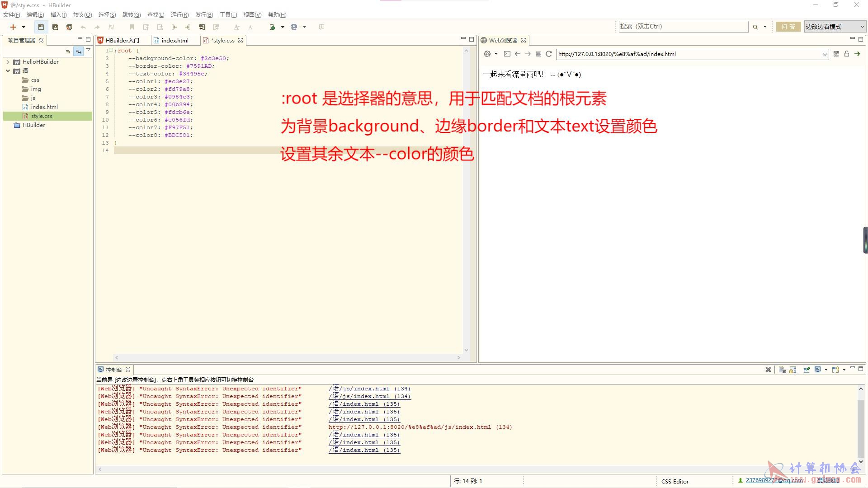Click the browser Back arrow
868x488 pixels.
(x=517, y=54)
